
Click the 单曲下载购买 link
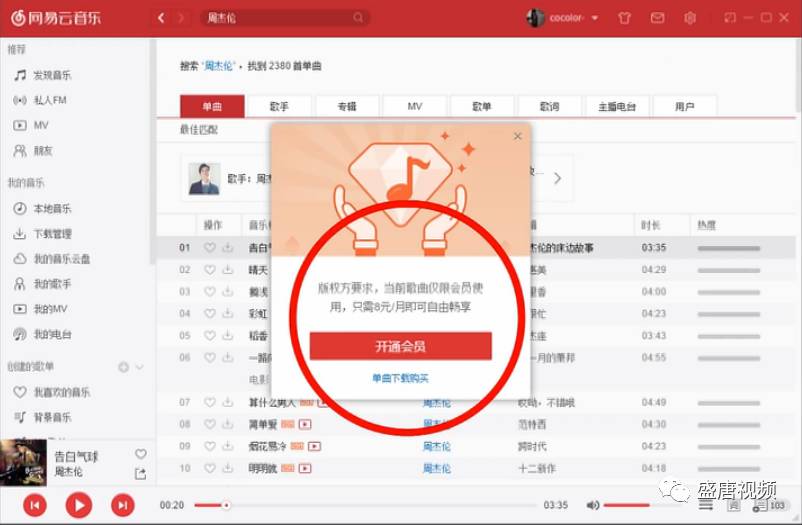pyautogui.click(x=400, y=379)
